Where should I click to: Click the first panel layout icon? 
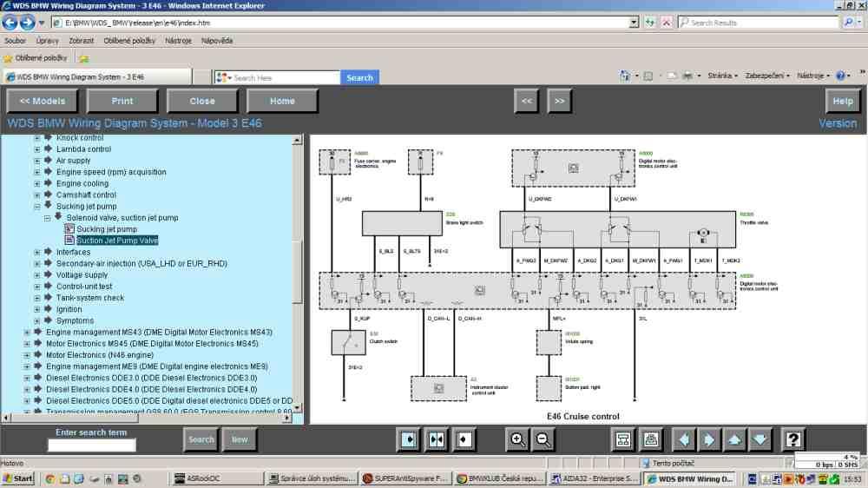409,440
